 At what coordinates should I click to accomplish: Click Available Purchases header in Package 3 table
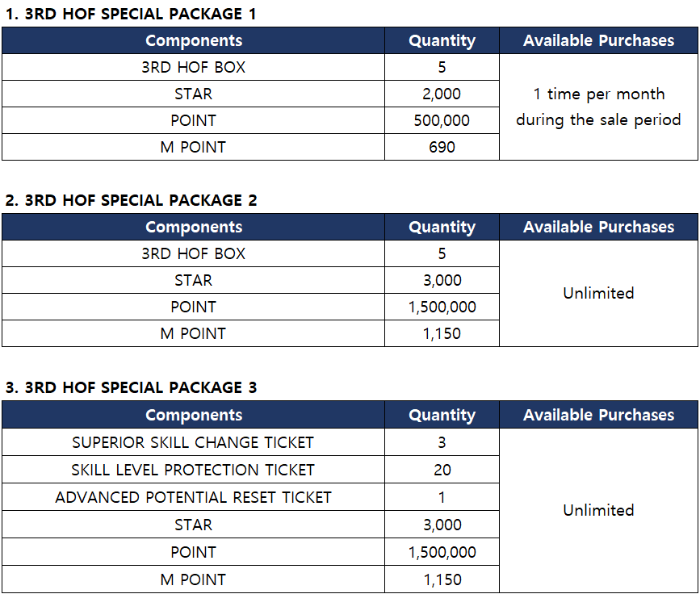(598, 415)
